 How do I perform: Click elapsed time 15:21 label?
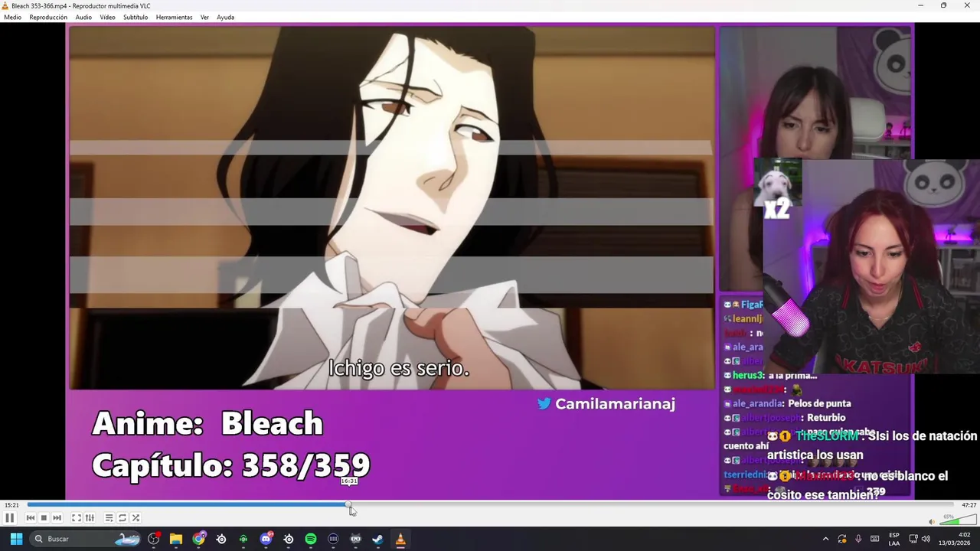11,505
